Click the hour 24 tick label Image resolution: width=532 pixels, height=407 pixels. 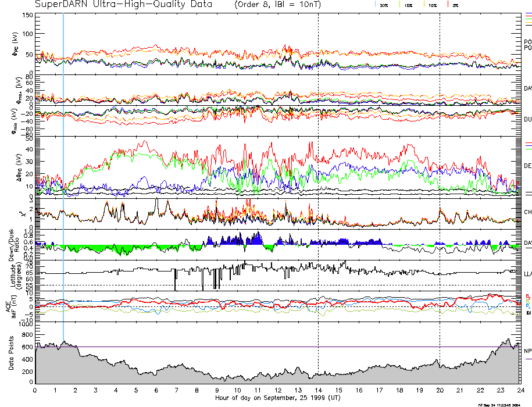[x=520, y=390]
